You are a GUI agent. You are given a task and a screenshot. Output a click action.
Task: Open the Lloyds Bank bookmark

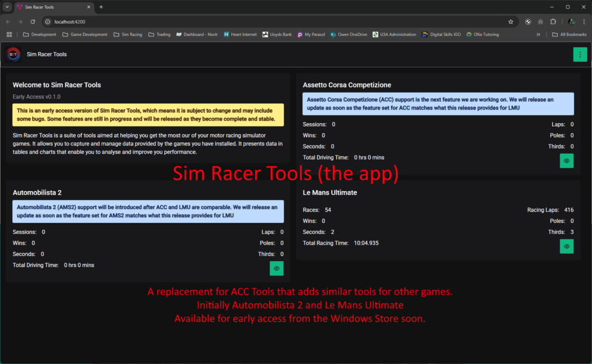tap(277, 34)
